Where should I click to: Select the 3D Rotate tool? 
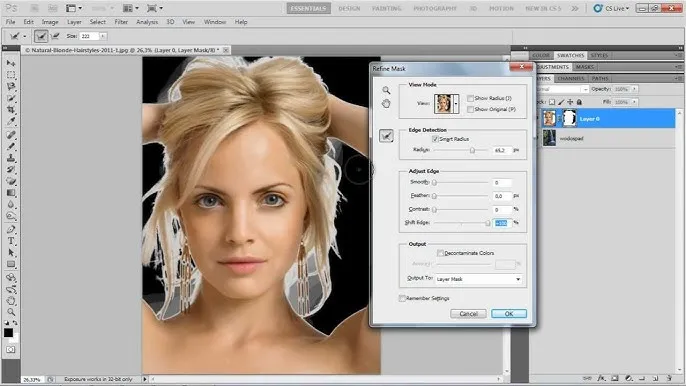click(x=11, y=277)
